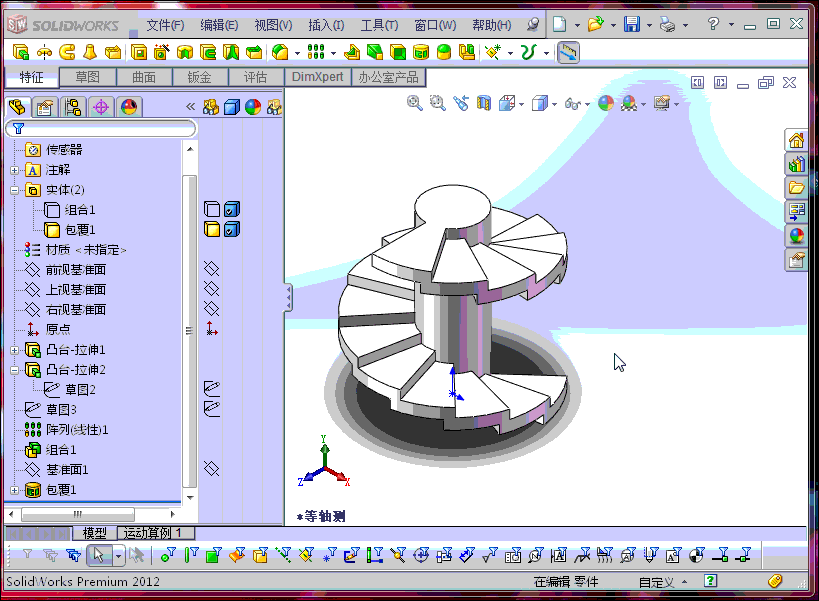Click the Zoom to Area icon
819x601 pixels.
[x=438, y=103]
